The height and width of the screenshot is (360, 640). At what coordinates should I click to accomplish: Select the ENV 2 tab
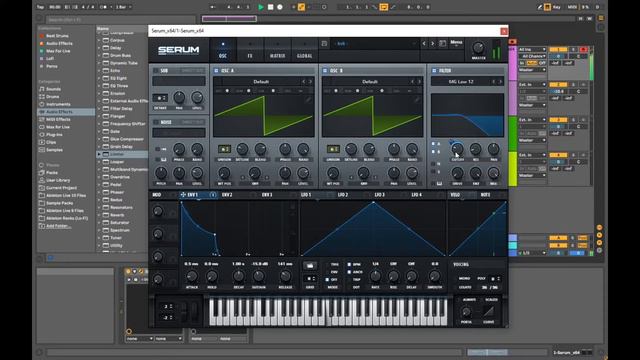tap(227, 195)
